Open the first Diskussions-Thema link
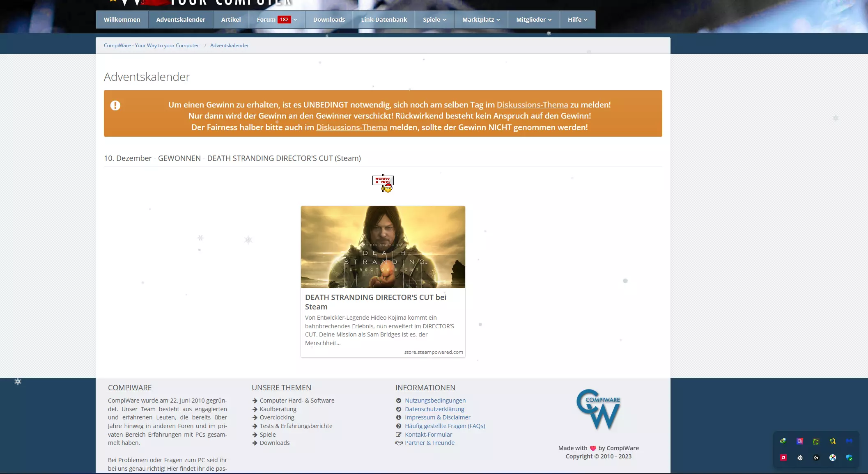Image resolution: width=868 pixels, height=474 pixels. pyautogui.click(x=532, y=105)
